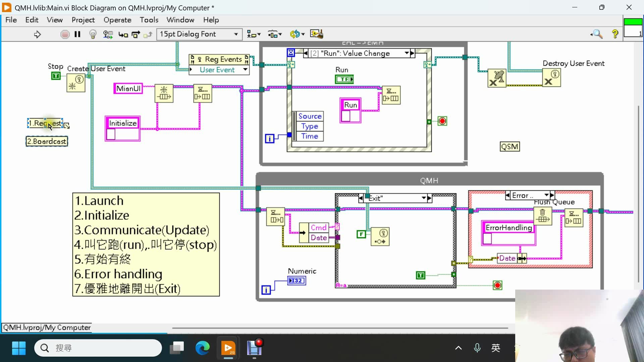Click the Step Out button
Image resolution: width=644 pixels, height=362 pixels.
click(x=148, y=34)
